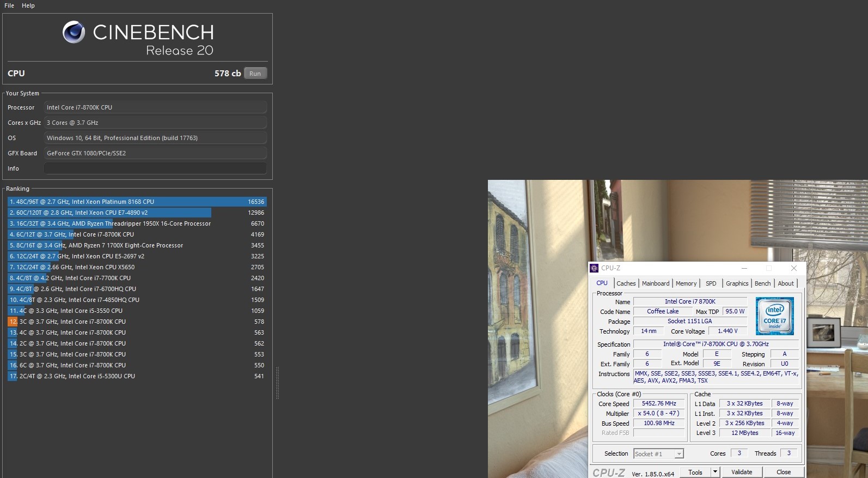Click the vertical panel splitter handle
Screen dimensions: 868x478
(x=277, y=383)
